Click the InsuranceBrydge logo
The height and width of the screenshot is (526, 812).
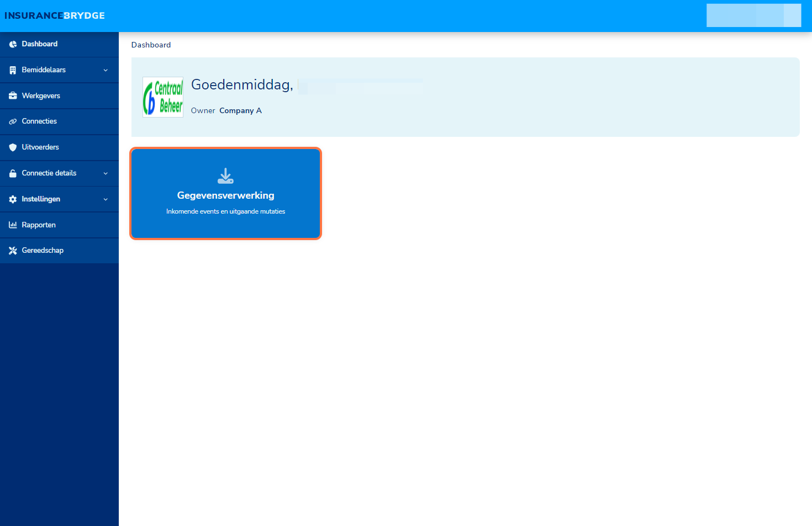coord(55,15)
